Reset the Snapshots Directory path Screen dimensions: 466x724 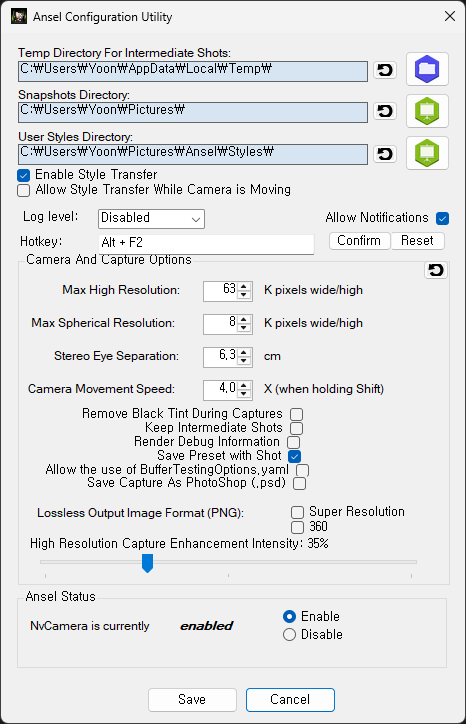click(385, 111)
